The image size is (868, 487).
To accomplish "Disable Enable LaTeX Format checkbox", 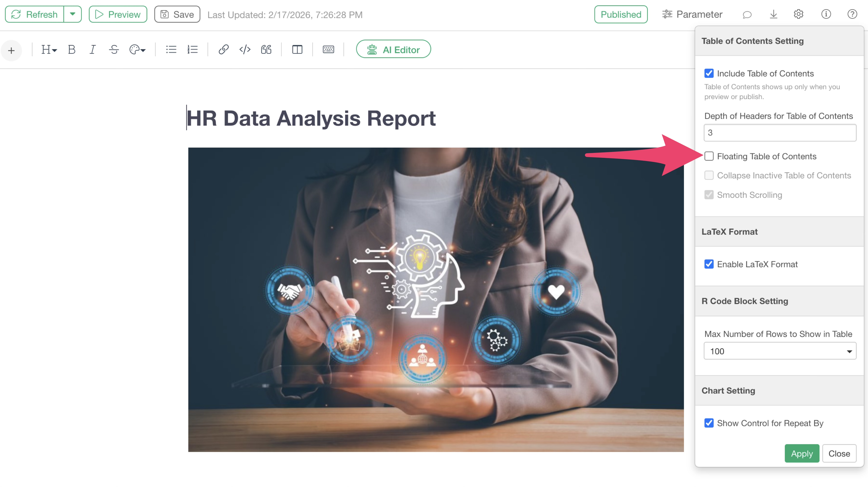I will pyautogui.click(x=709, y=264).
